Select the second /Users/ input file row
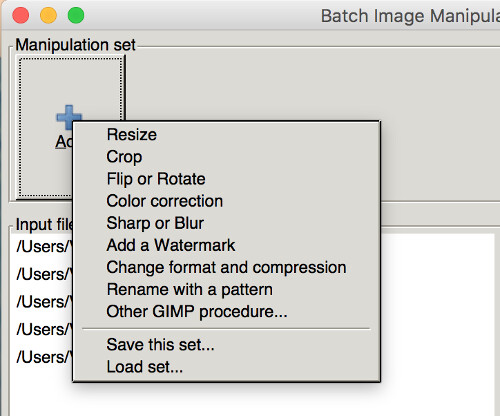 (42, 274)
